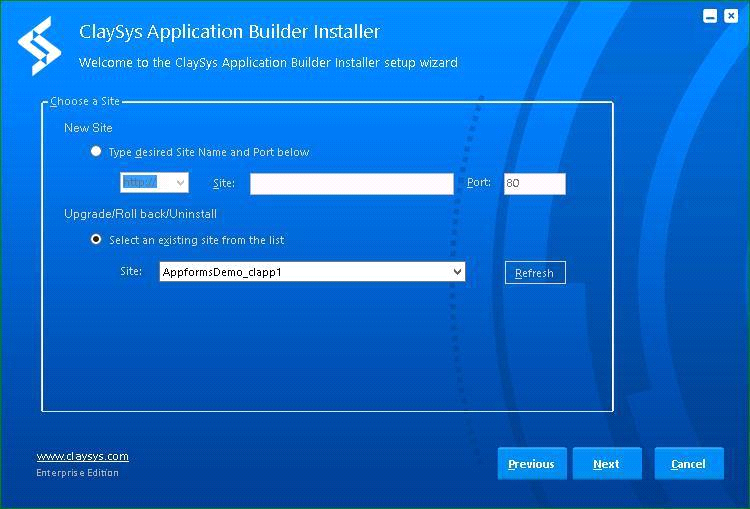Click the 'New Site' heading
Image resolution: width=750 pixels, height=509 pixels.
(x=88, y=128)
